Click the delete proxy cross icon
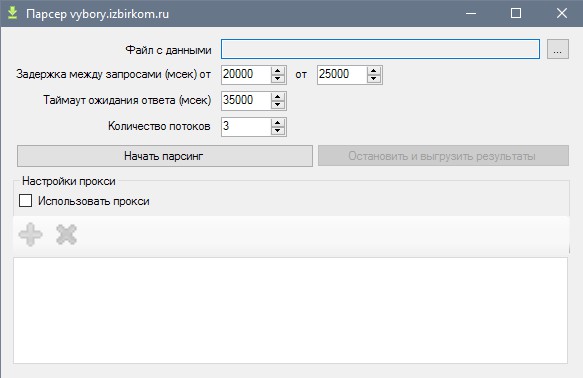 (67, 235)
